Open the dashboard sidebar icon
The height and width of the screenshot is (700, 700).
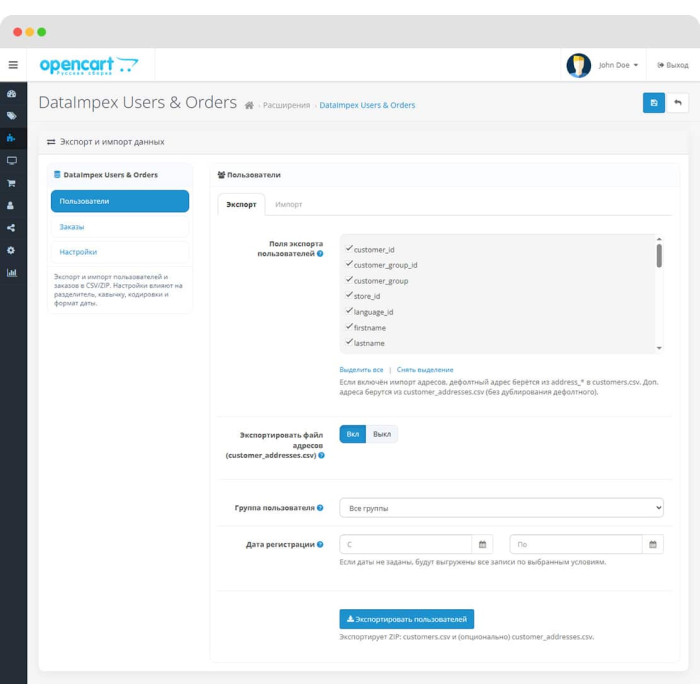pos(12,94)
